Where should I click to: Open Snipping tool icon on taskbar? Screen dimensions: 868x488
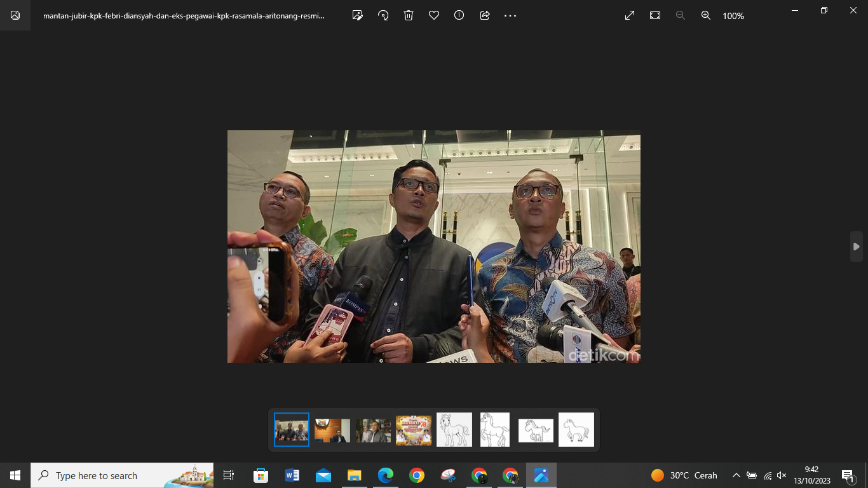tap(448, 475)
